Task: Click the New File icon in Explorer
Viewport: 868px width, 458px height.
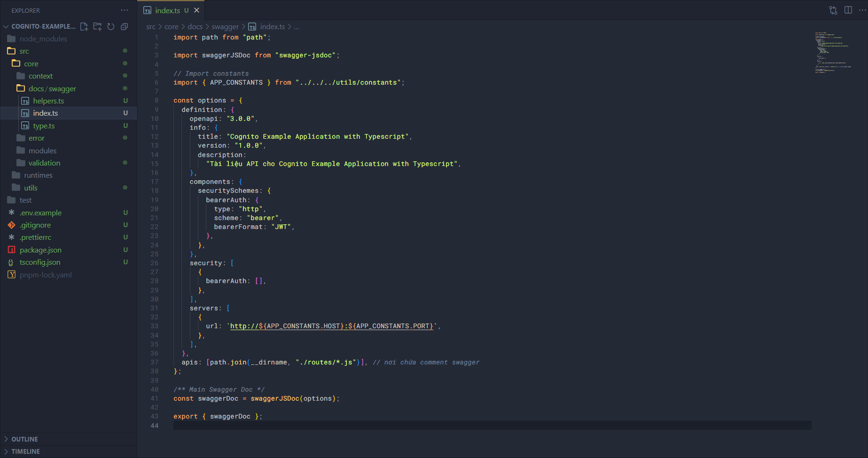Action: (84, 27)
